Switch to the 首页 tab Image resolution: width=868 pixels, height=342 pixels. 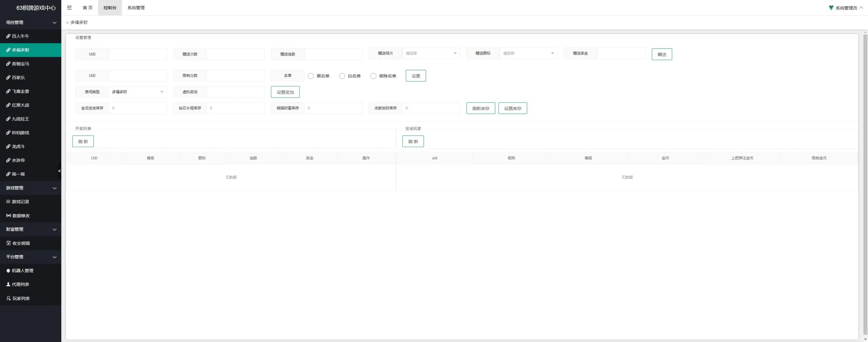87,7
